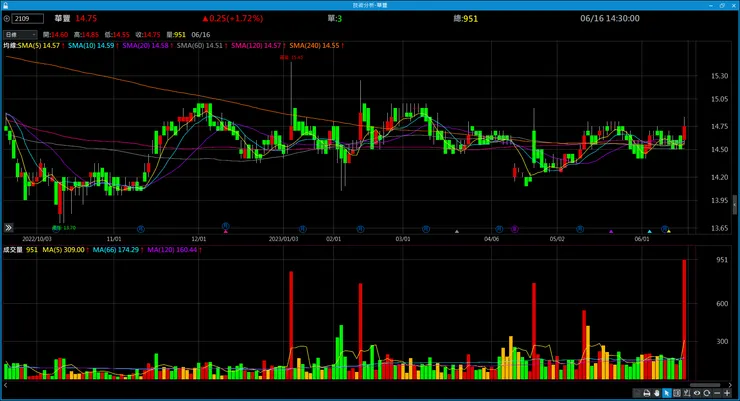The width and height of the screenshot is (740, 401).
Task: Click the 均線 moving average label
Action: point(10,46)
